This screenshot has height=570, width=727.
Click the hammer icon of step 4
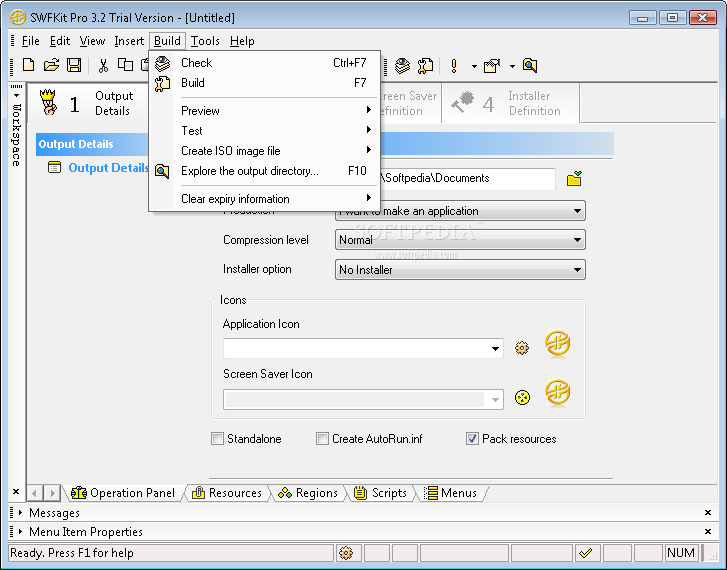point(463,102)
